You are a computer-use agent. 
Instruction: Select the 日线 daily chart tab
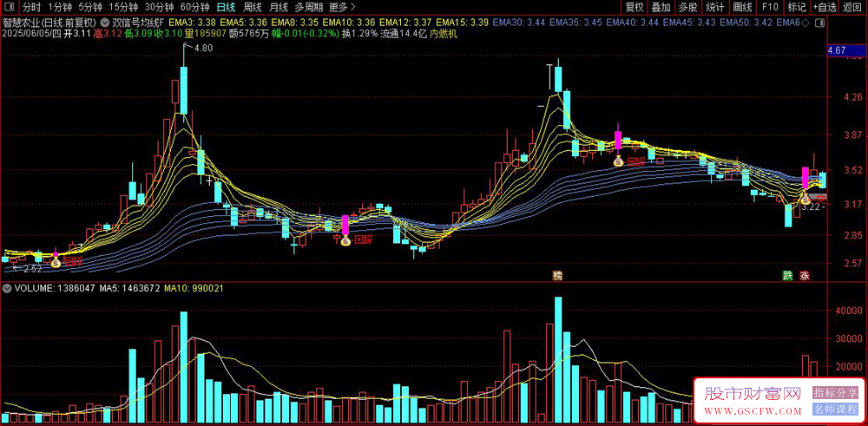tap(226, 7)
